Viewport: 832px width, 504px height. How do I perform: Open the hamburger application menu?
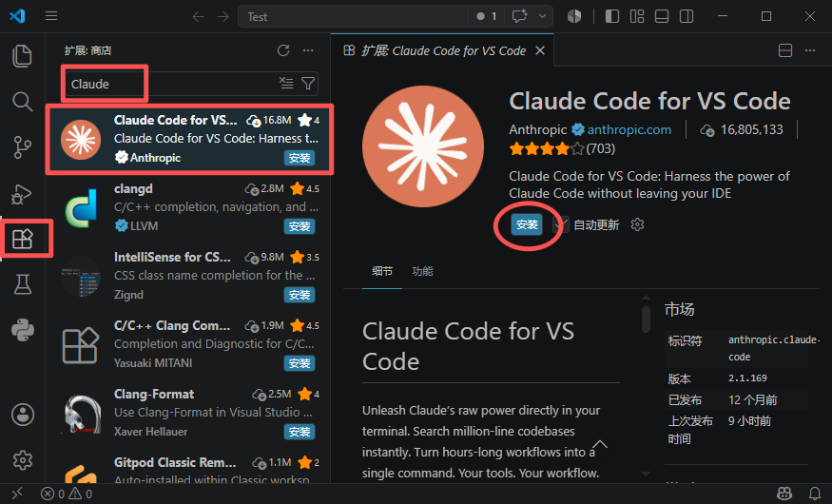51,16
